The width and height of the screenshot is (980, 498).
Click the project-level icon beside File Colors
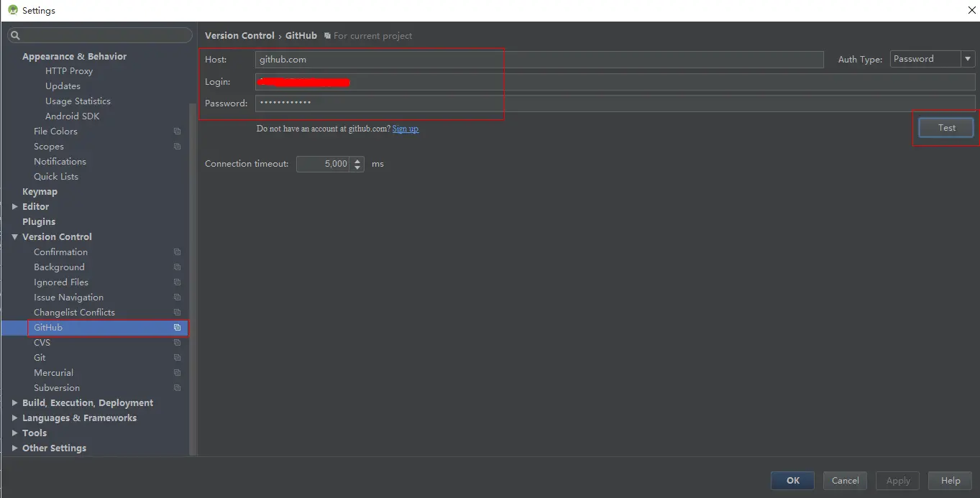[177, 132]
